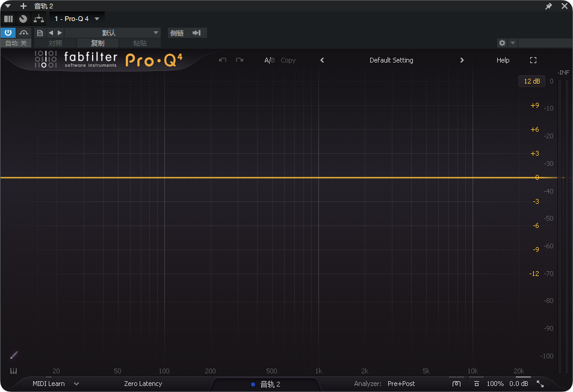Load the next preset with the right arrow
Viewport: 573px width, 392px height.
[60, 33]
